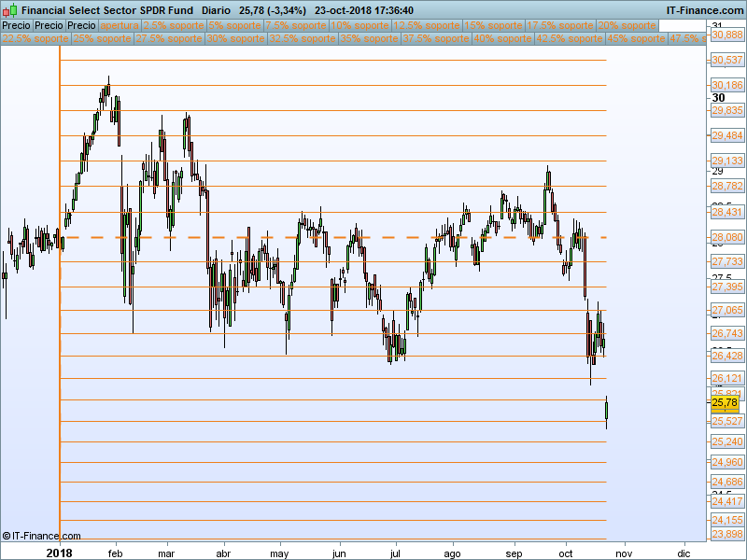
Task: Select the '17.5% soporte' legend label
Action: 559,25
